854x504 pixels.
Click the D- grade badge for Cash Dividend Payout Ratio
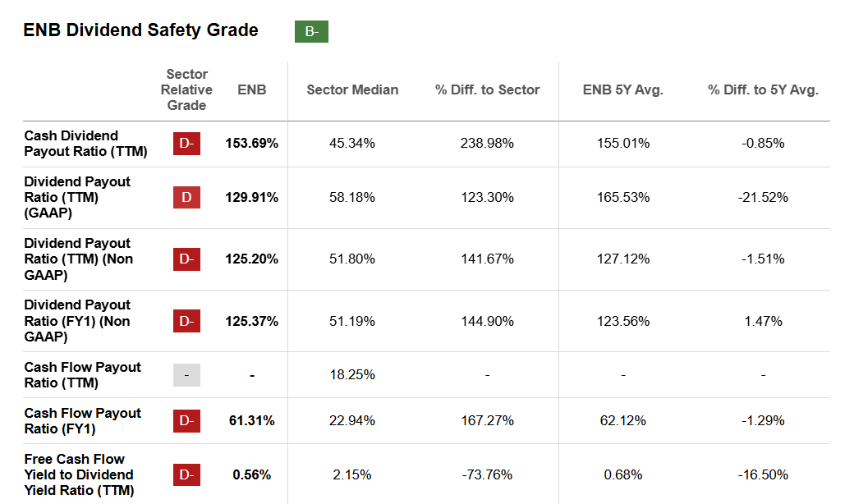[x=186, y=144]
